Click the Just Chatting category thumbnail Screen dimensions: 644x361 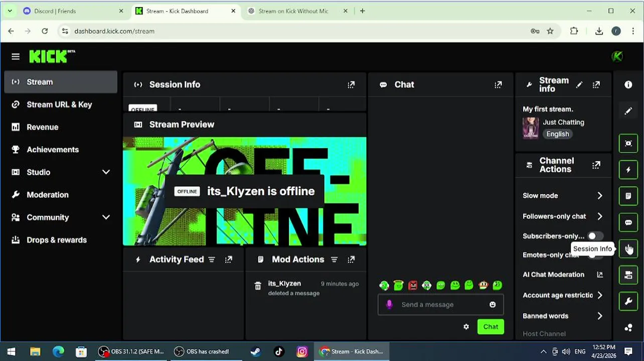(531, 128)
